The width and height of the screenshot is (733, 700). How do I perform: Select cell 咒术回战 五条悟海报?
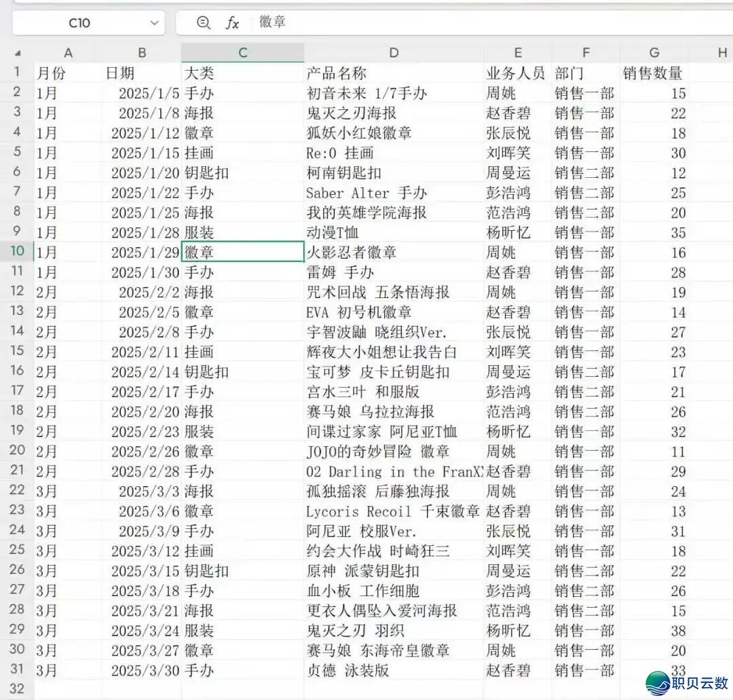tap(394, 292)
